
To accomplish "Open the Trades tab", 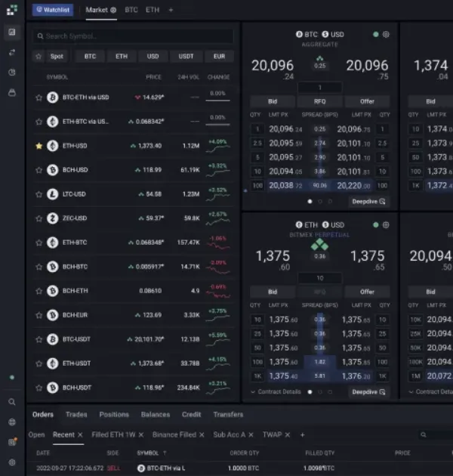I will (76, 414).
